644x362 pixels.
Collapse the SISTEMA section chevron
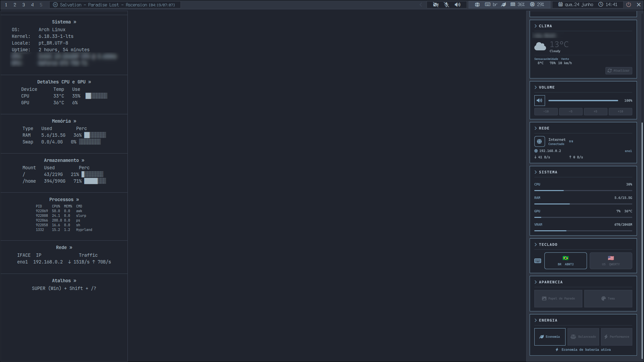(536, 172)
